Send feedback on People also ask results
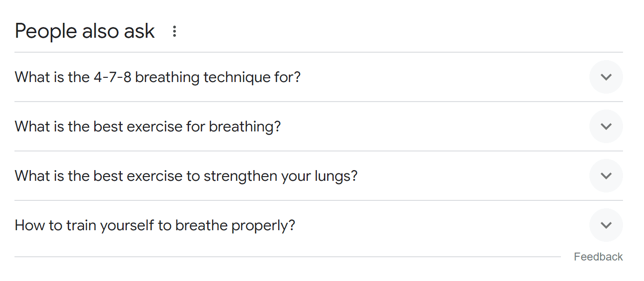This screenshot has height=281, width=644. [598, 257]
